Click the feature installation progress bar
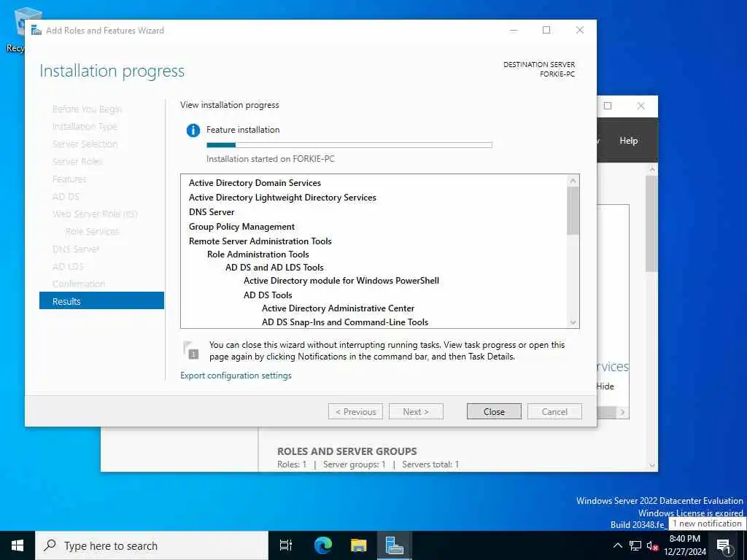 349,145
